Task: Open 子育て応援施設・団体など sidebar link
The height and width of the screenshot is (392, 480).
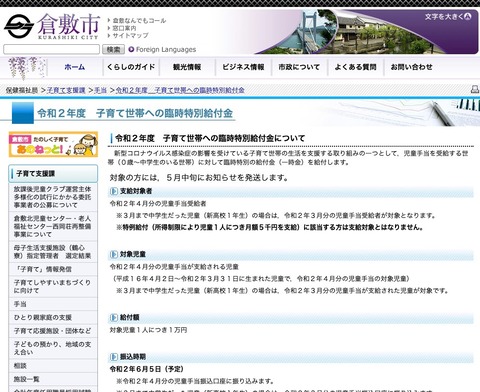Action: tap(53, 331)
